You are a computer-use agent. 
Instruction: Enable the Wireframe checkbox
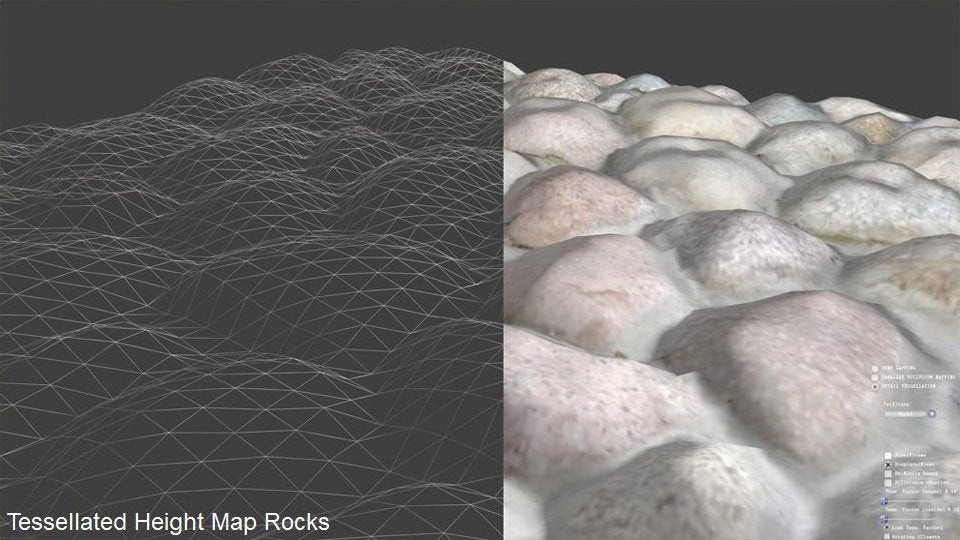[x=887, y=454]
